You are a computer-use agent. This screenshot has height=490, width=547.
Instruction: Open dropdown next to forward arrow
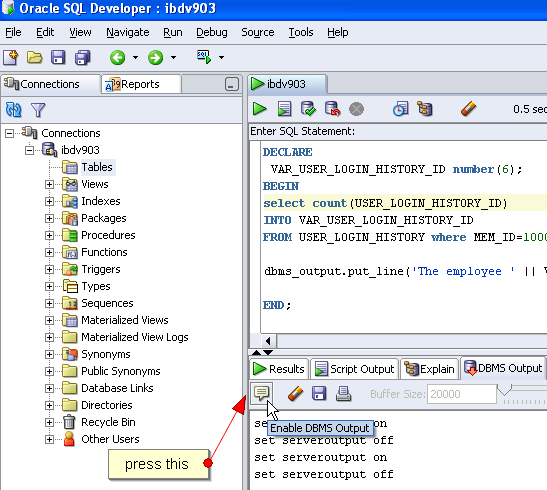[173, 58]
